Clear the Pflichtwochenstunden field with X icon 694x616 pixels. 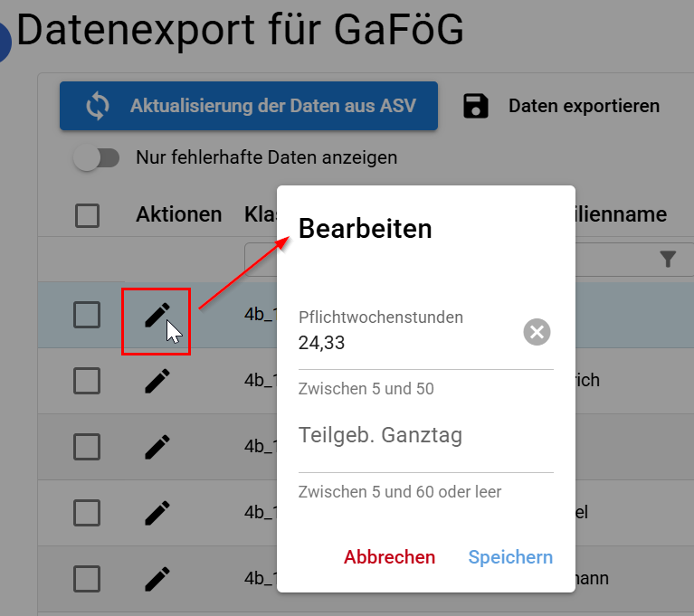[x=537, y=332]
